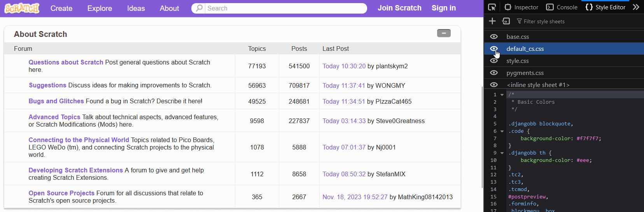The height and width of the screenshot is (212, 644).
Task: Create a new style sheet with plus icon
Action: [x=492, y=21]
